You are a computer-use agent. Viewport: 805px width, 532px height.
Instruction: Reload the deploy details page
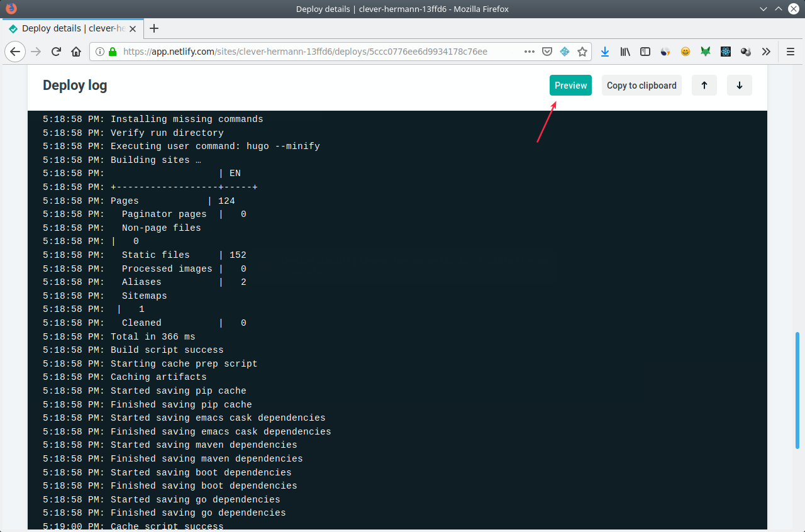tap(55, 52)
